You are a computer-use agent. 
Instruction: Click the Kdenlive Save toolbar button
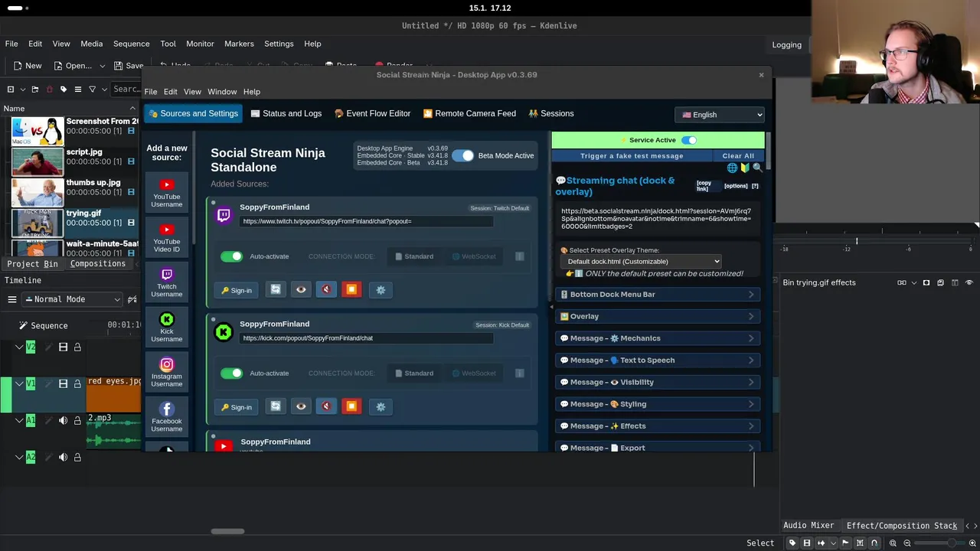129,66
